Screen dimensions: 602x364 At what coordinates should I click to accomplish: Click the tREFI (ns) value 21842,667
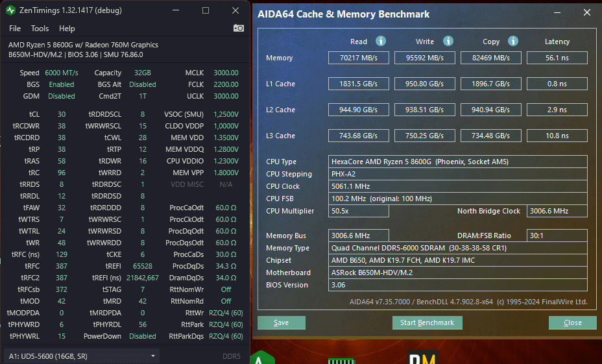click(143, 278)
